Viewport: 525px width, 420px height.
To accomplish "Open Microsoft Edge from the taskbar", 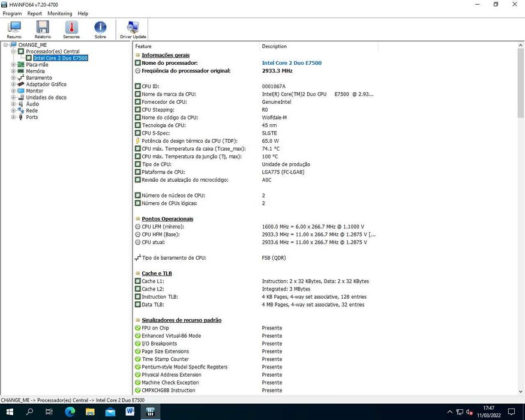I will click(70, 412).
